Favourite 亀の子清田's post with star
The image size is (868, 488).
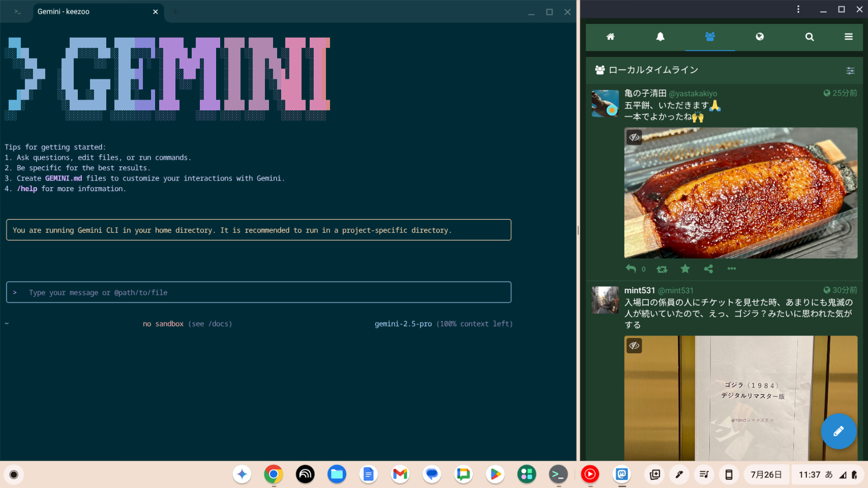[685, 269]
